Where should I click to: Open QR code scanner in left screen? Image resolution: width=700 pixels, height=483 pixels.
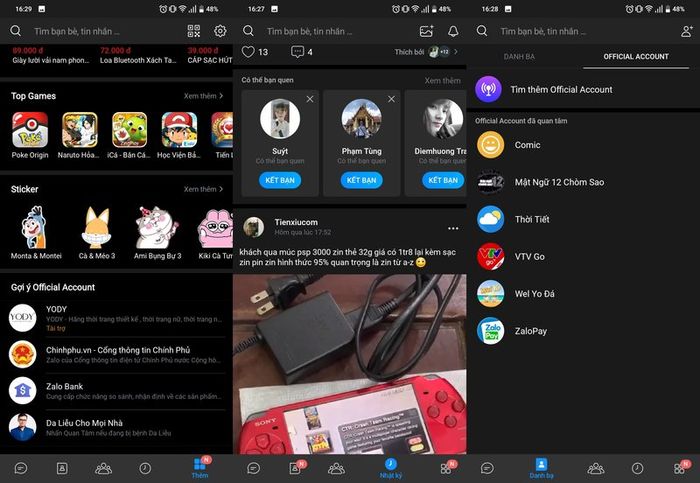[x=194, y=31]
